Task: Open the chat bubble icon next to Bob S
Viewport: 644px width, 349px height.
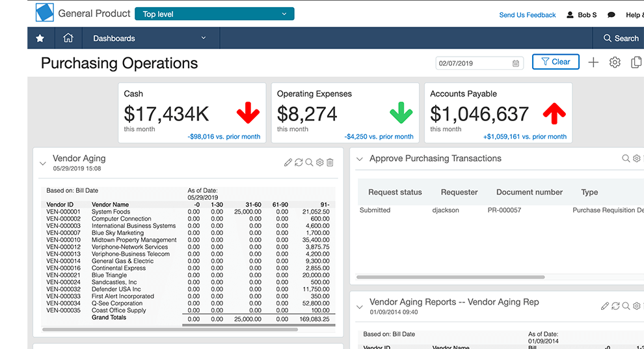Action: 611,15
